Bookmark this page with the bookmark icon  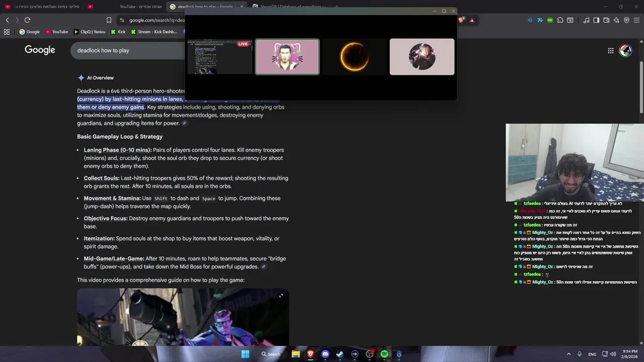pos(109,20)
